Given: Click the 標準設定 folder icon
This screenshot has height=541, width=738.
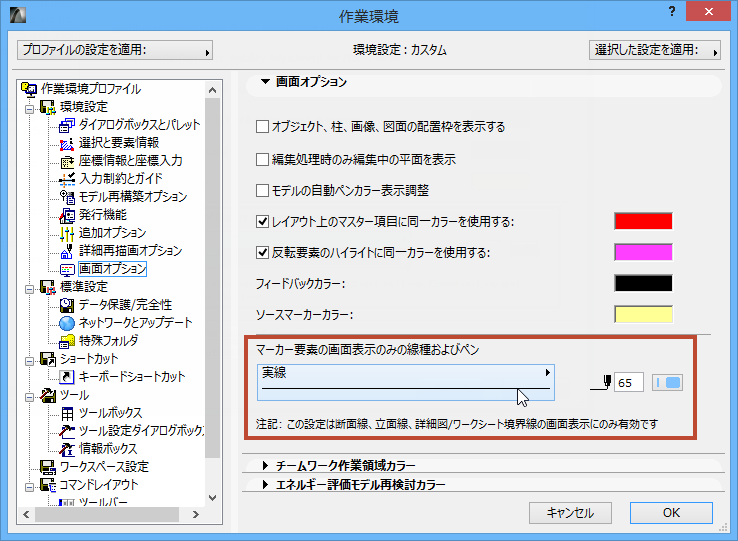Looking at the screenshot, I should pos(48,287).
